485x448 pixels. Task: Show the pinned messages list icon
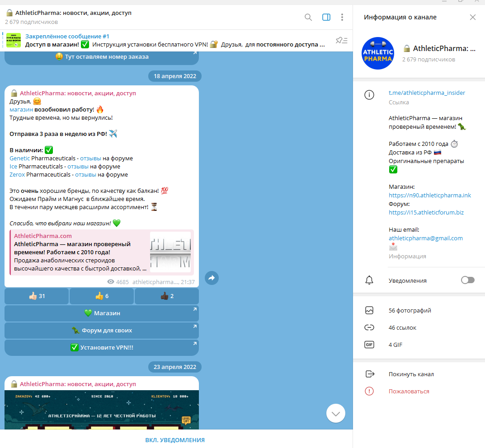(341, 41)
